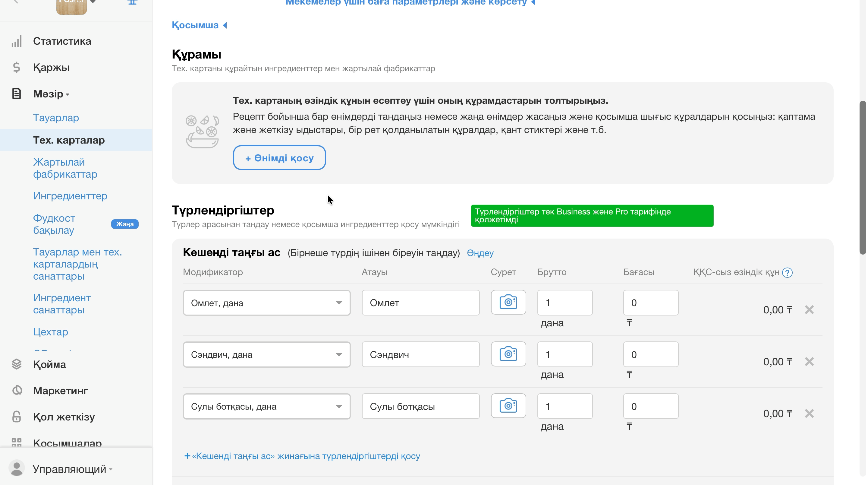Open Ингредиенттер page
The width and height of the screenshot is (868, 485).
pyautogui.click(x=70, y=196)
